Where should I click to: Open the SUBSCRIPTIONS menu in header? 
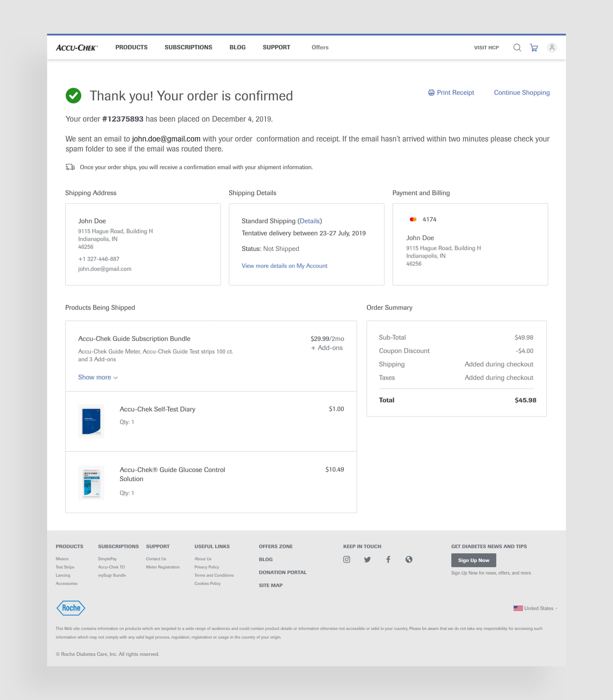(x=188, y=47)
